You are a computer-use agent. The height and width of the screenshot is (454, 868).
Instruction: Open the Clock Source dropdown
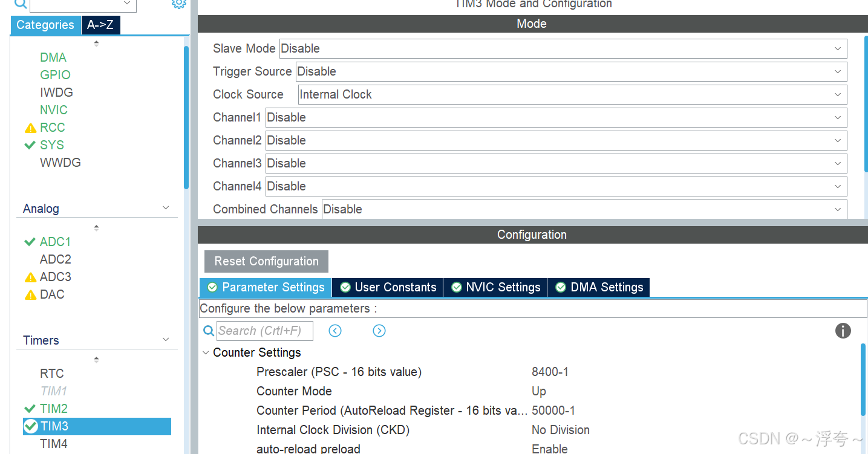pos(838,94)
